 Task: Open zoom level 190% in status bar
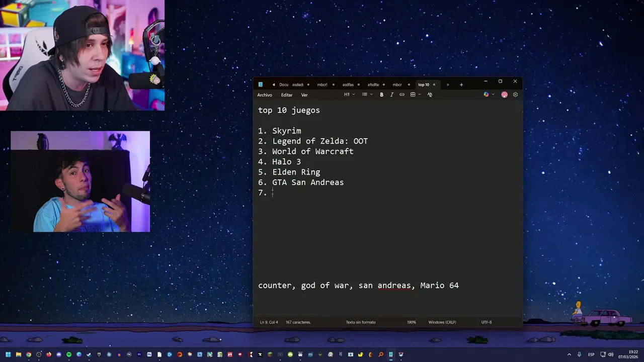(412, 322)
